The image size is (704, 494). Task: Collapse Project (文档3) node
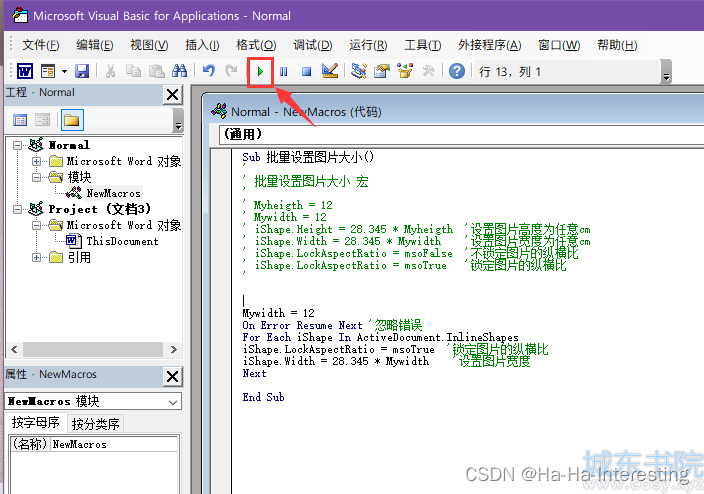[18, 209]
